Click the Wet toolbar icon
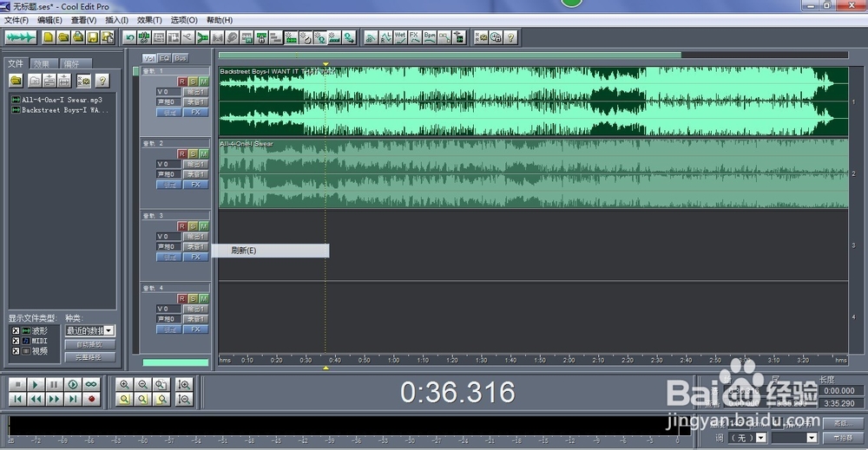This screenshot has width=868, height=450. click(400, 37)
